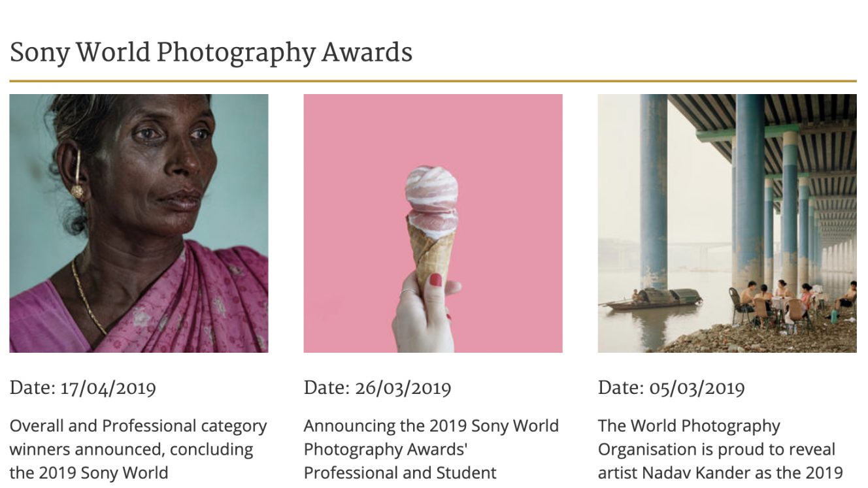
Task: Click the gold divider line under the heading
Action: tap(433, 81)
